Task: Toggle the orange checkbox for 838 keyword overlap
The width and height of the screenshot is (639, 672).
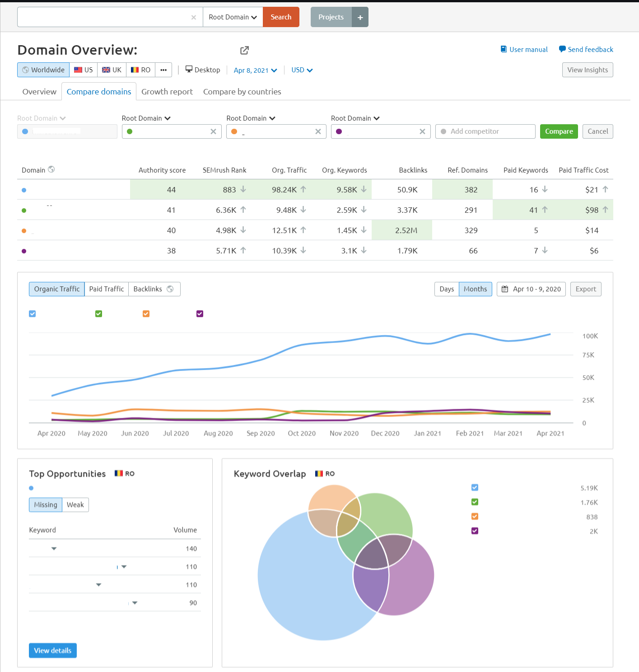Action: coord(475,516)
